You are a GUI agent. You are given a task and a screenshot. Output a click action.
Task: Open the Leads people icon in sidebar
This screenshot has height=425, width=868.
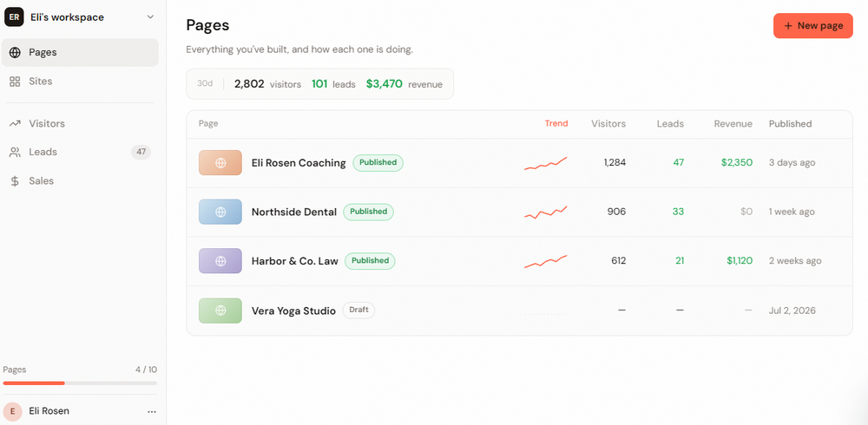pos(15,152)
